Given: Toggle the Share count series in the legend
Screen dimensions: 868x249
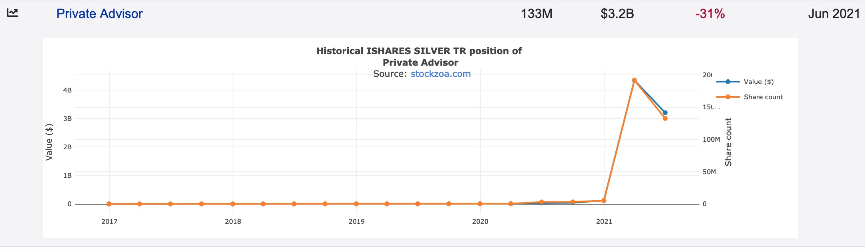Looking at the screenshot, I should coord(749,97).
